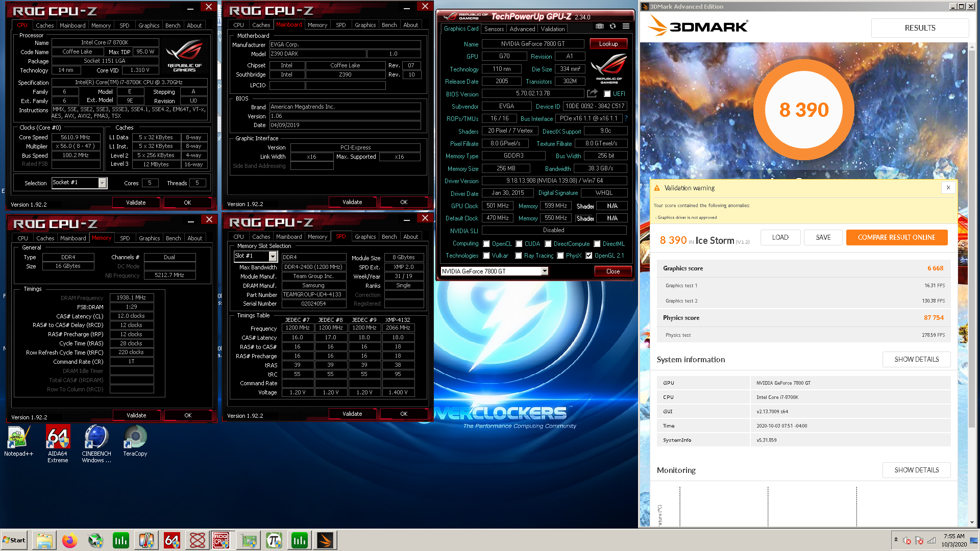Screen dimensions: 980x551
Task: Click the taskbar clock showing 7:55 AM
Action: pyautogui.click(x=954, y=540)
